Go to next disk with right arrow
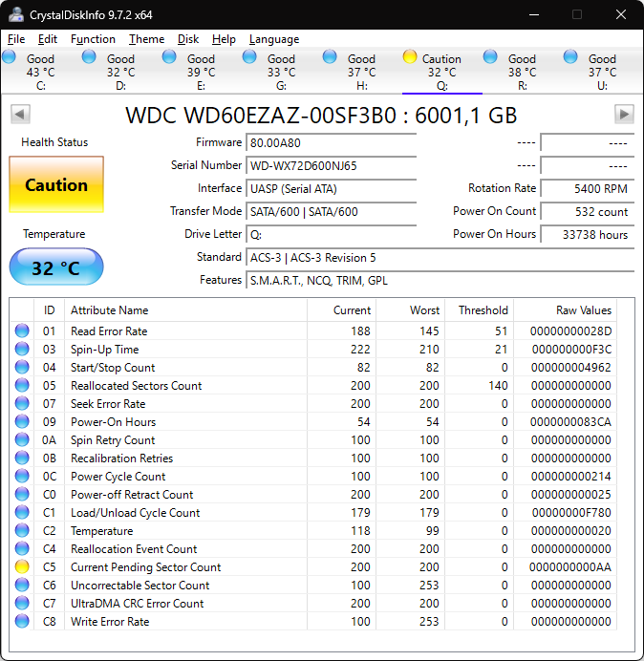Viewport: 644px width, 661px height. pos(624,115)
